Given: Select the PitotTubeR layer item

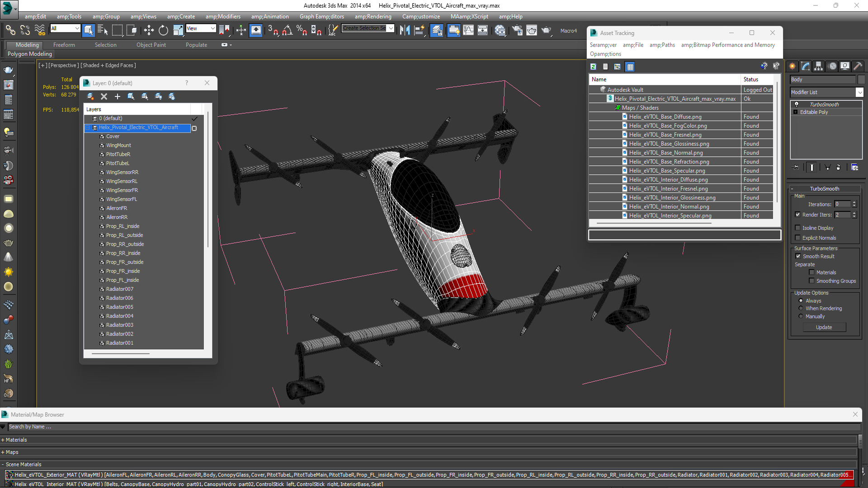Looking at the screenshot, I should [x=118, y=154].
